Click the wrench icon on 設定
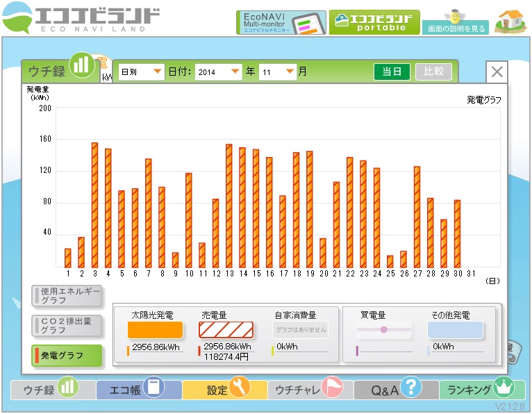Image resolution: width=532 pixels, height=414 pixels. pos(240,386)
